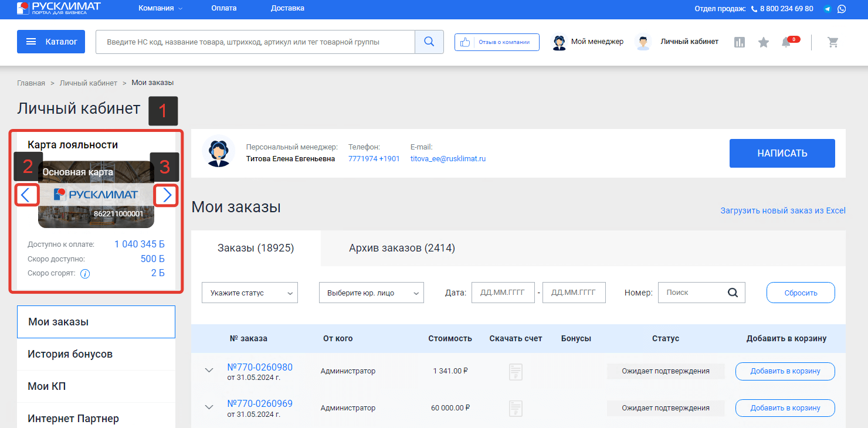868x428 pixels.
Task: Open the Укажите статус dropdown
Action: [x=250, y=293]
